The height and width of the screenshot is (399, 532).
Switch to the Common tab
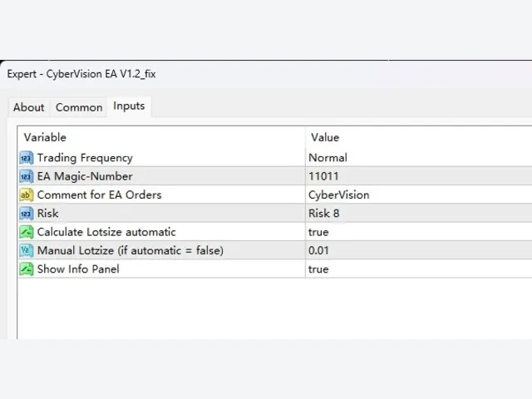79,107
